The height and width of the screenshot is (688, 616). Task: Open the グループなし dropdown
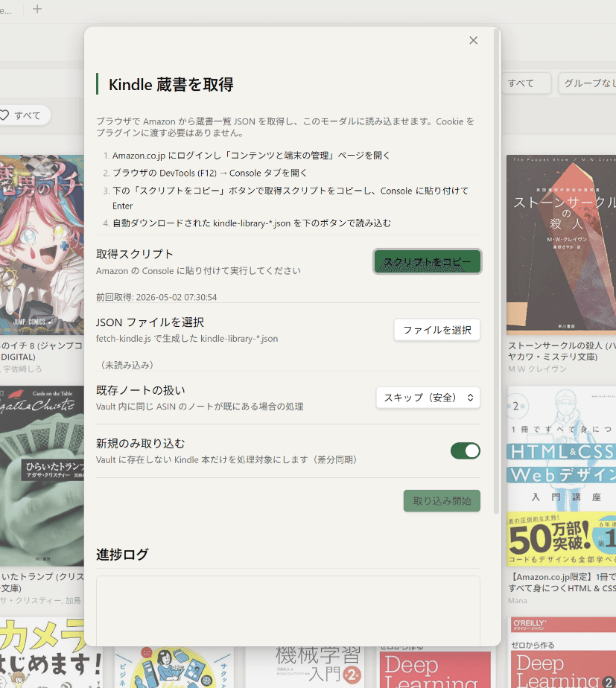click(588, 83)
